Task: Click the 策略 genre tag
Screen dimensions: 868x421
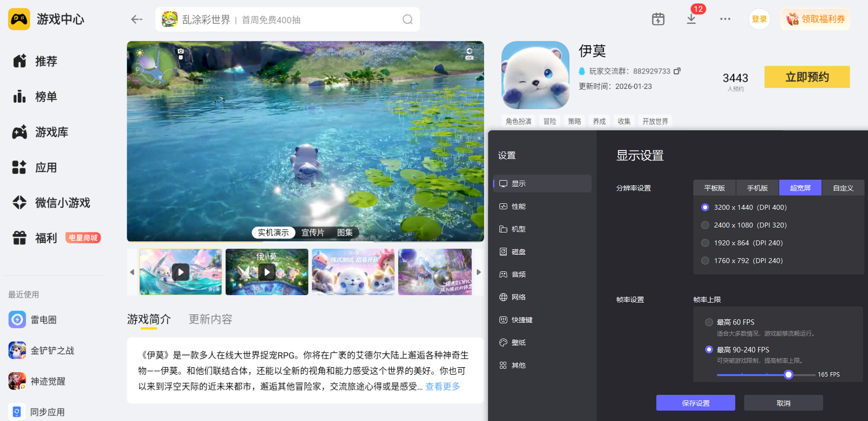Action: click(x=574, y=121)
